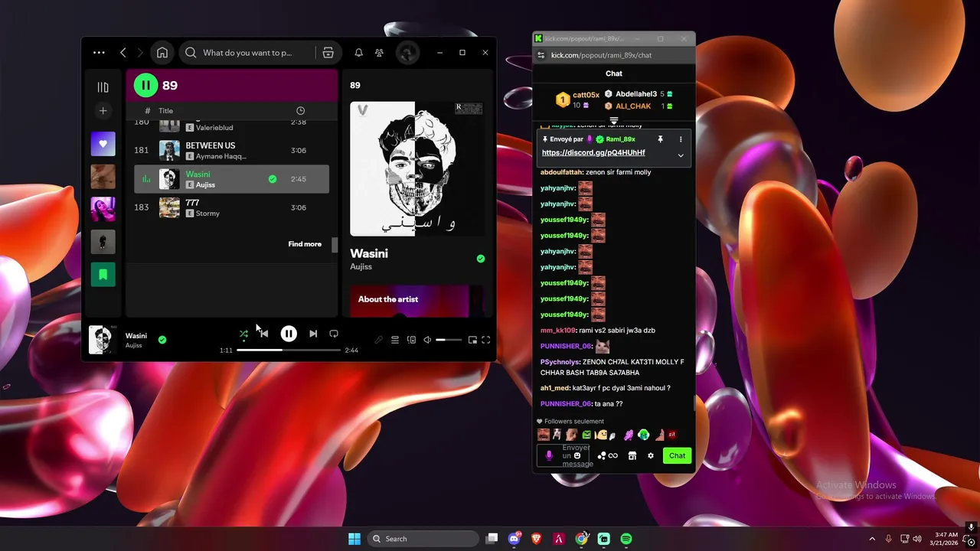The image size is (980, 551).
Task: Open the Kick shop storefront icon
Action: pyautogui.click(x=632, y=456)
